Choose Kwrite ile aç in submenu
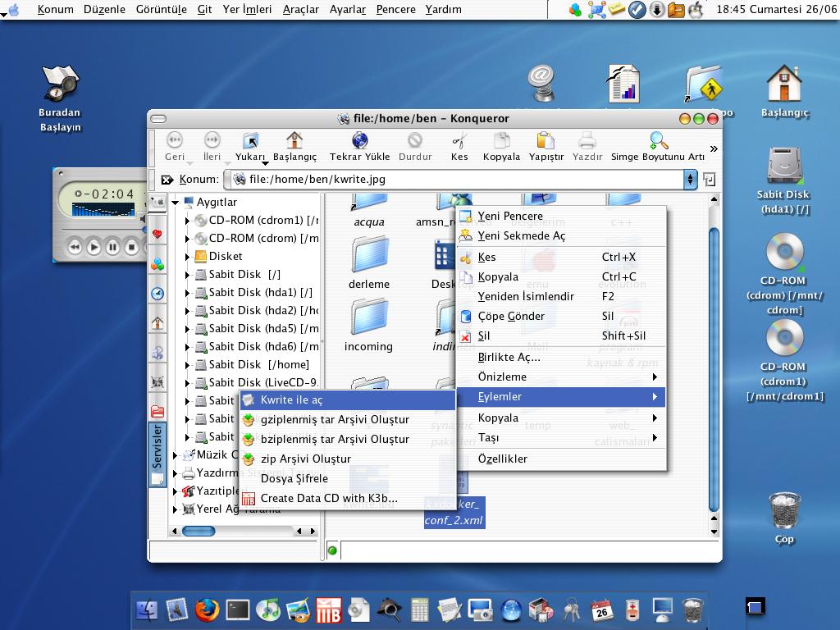This screenshot has width=840, height=630. pyautogui.click(x=347, y=399)
